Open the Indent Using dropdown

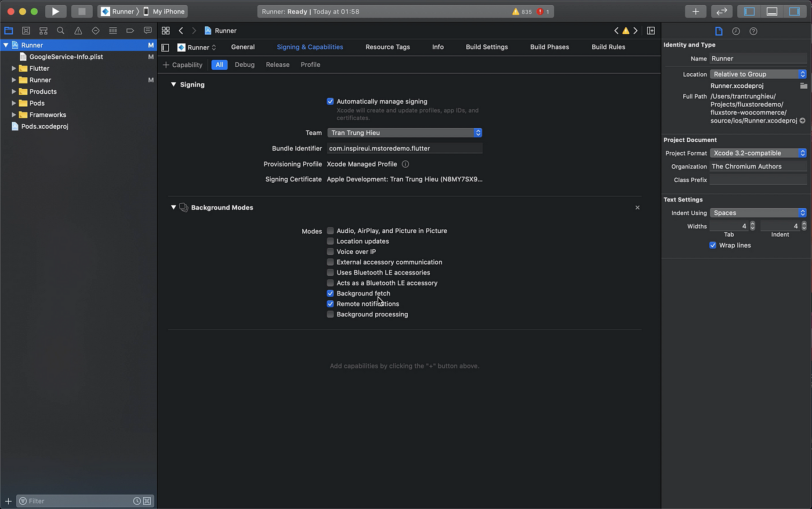pyautogui.click(x=759, y=213)
